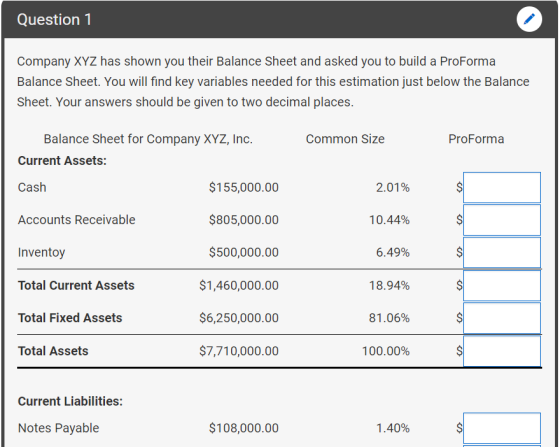Click the 1.40% common size value

pos(392,428)
